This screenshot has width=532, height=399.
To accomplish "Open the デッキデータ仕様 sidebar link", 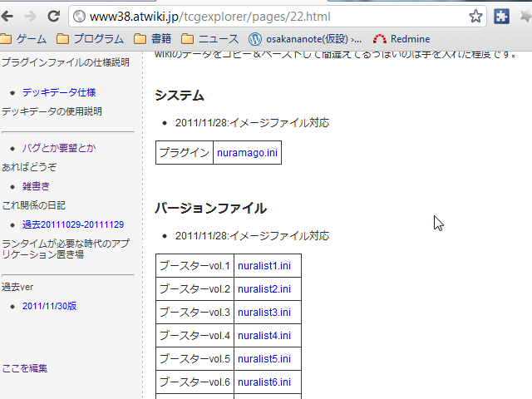I will (58, 92).
